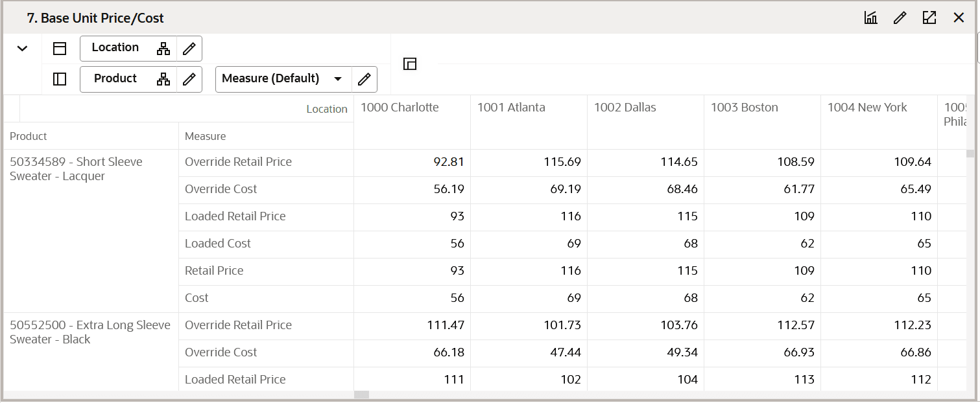Image resolution: width=980 pixels, height=403 pixels.
Task: Click the 50334589 Short Sleeve Sweater row label
Action: (x=76, y=168)
